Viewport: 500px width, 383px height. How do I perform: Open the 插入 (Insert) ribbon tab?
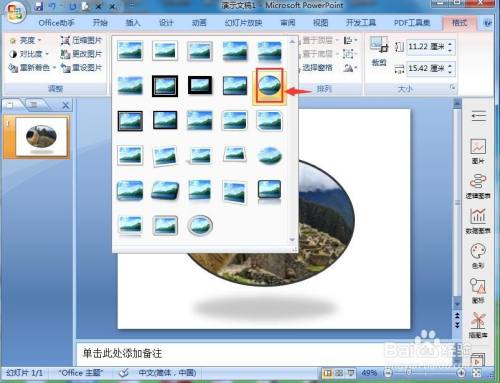point(133,23)
